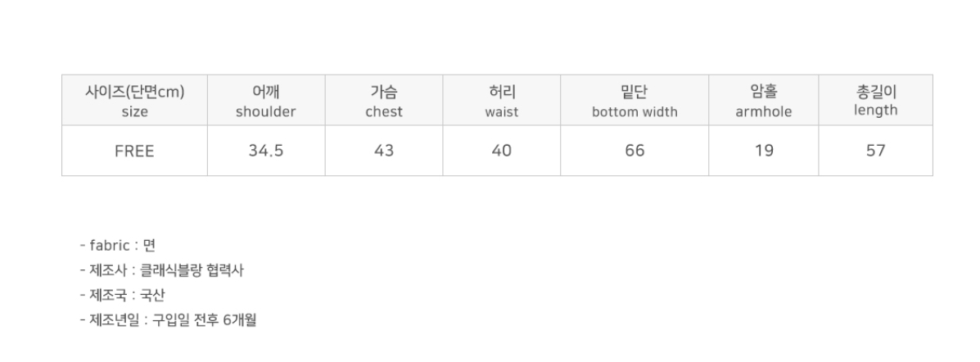Click the size column header cell
Screen dimensions: 980x362
(134, 101)
